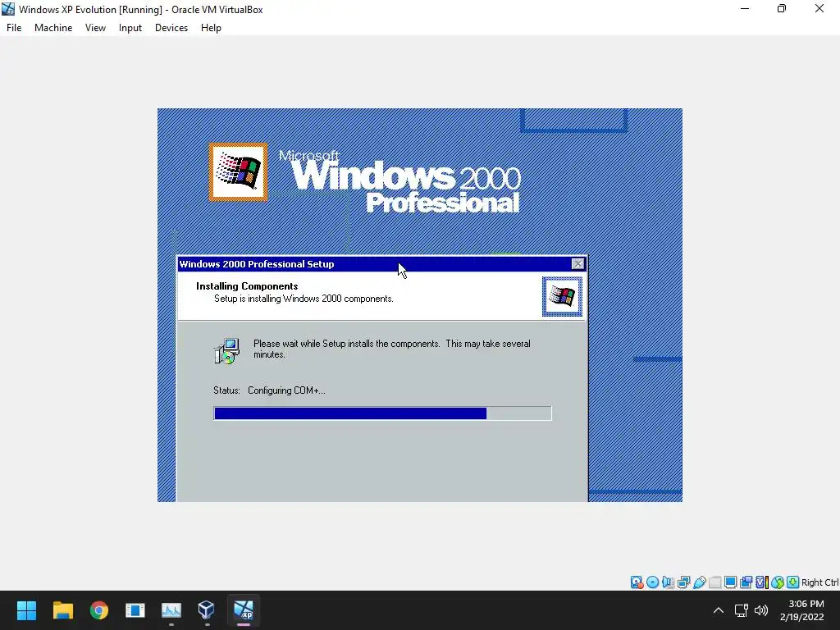The width and height of the screenshot is (840, 630).
Task: Open the Help menu
Action: click(x=211, y=28)
